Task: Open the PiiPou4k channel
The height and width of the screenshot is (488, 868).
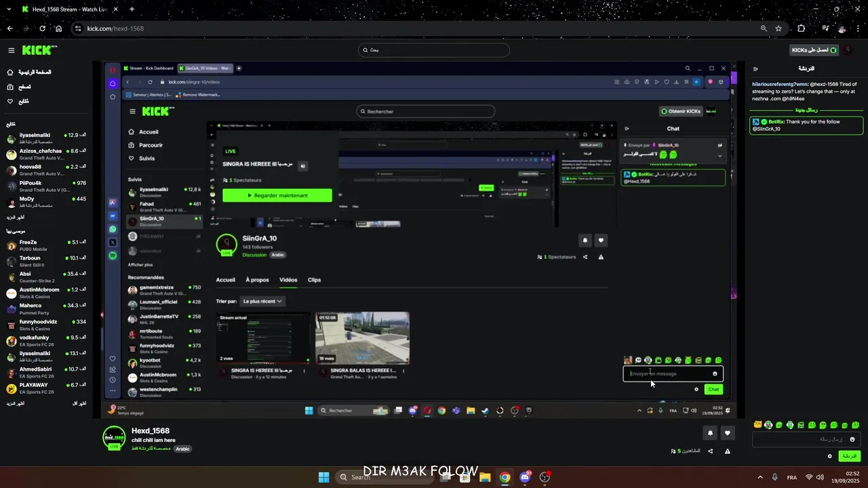Action: (46, 186)
